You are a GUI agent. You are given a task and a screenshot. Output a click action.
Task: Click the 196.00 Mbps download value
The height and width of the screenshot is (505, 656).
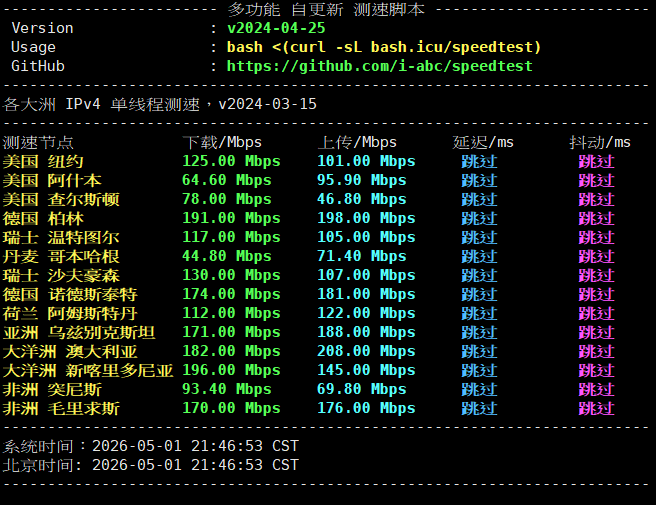coord(231,370)
